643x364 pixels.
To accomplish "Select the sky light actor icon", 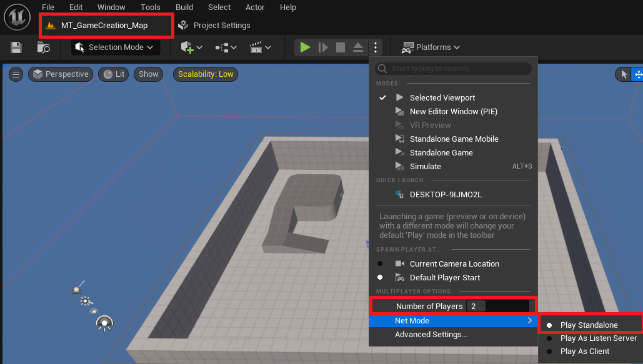I will point(77,288).
